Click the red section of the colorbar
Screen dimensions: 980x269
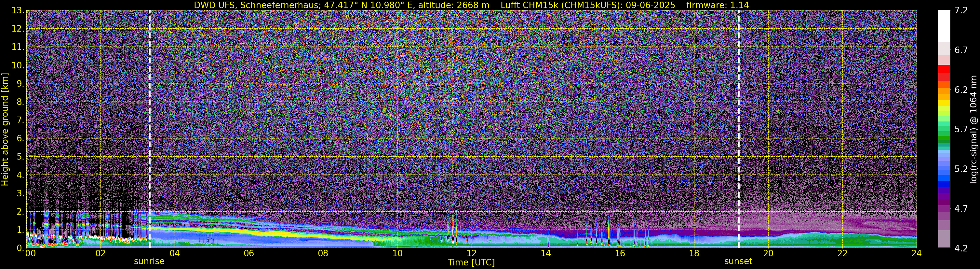(944, 73)
